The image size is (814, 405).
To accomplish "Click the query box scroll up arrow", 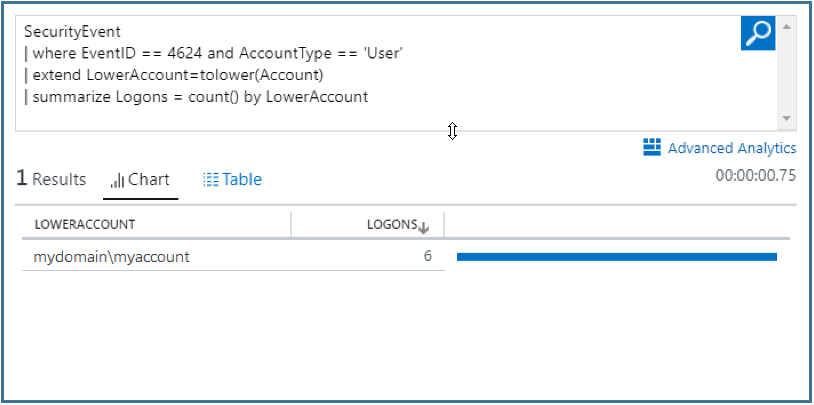I will (788, 25).
